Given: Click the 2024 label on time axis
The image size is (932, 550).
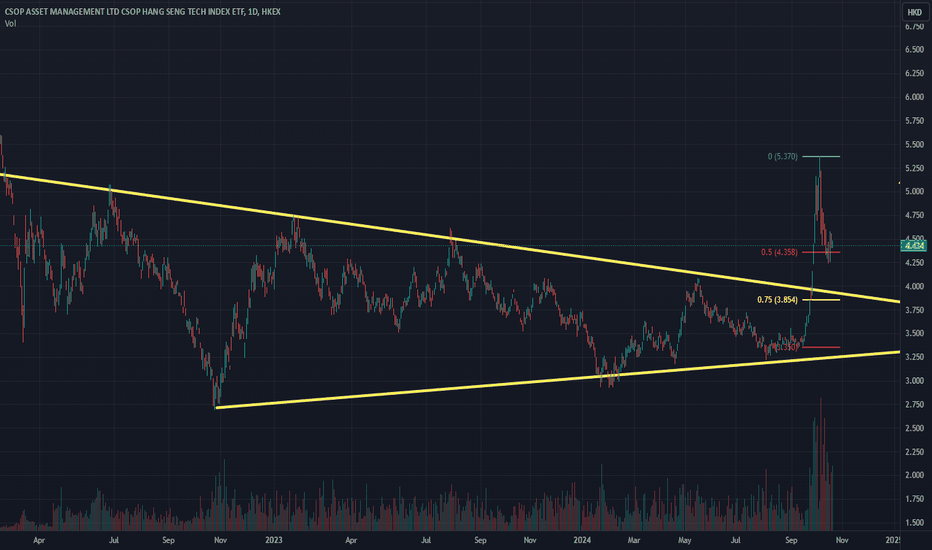Looking at the screenshot, I should (582, 540).
